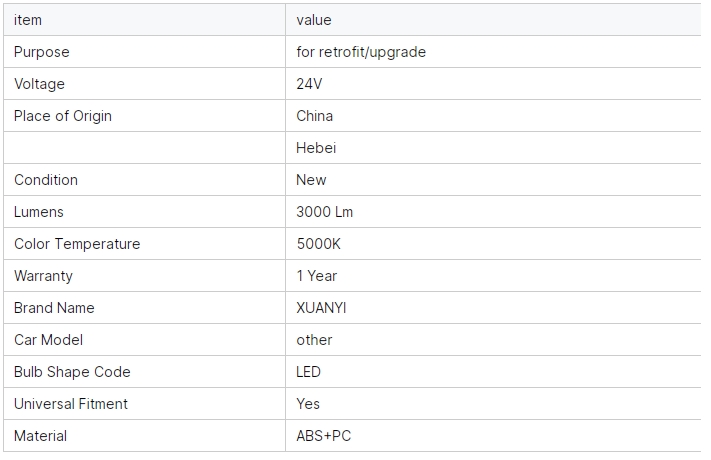
Task: Click the '3000 Lm' lumens value
Action: (x=324, y=212)
